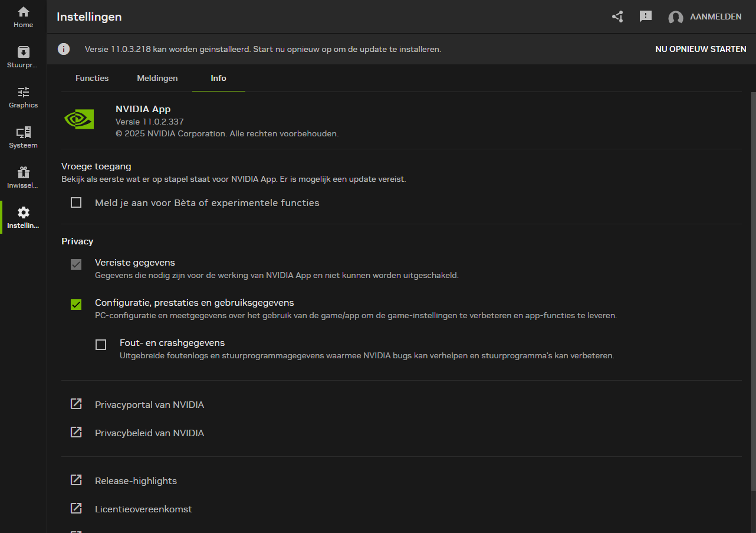The width and height of the screenshot is (756, 533).
Task: Go to the Stuurprogramma's (drivers) section
Action: (x=24, y=57)
